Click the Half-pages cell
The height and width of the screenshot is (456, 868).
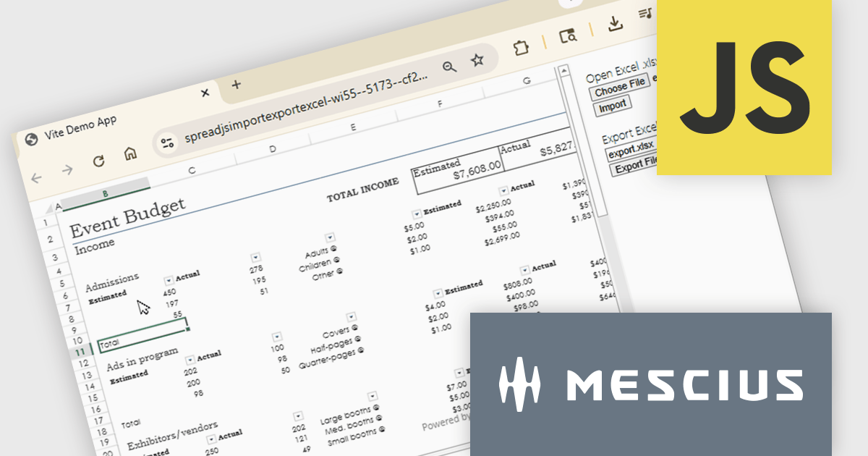coord(336,345)
